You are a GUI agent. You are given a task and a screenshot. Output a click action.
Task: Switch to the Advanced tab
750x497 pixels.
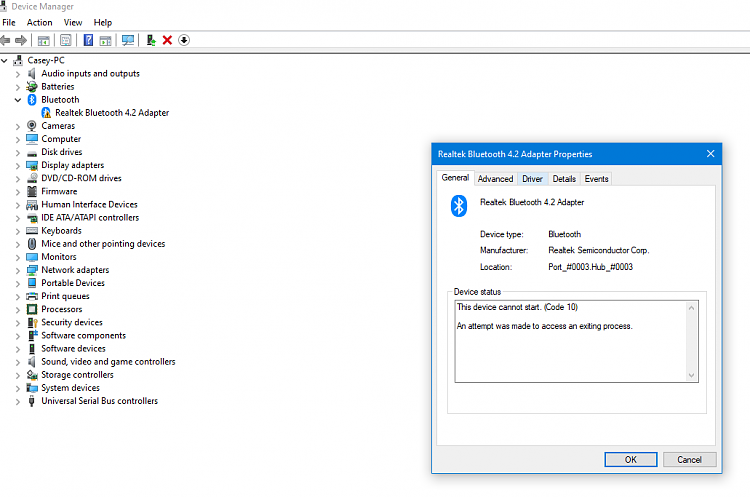pyautogui.click(x=495, y=179)
